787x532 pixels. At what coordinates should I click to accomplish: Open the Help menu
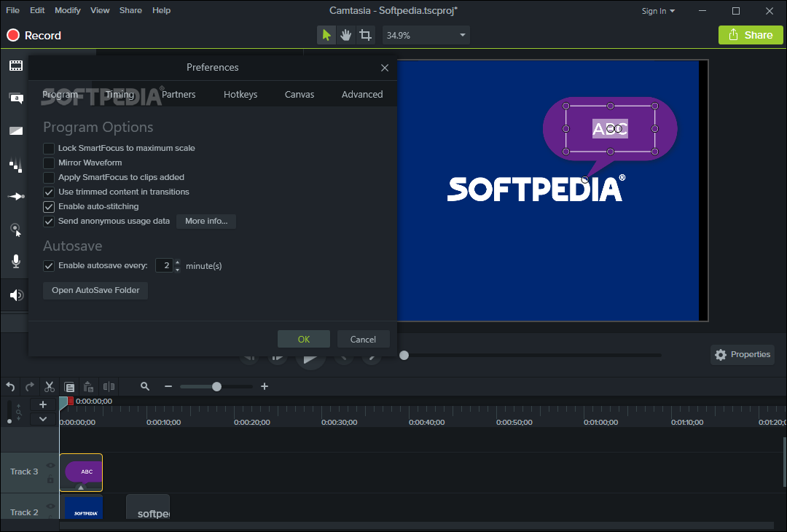coord(161,10)
